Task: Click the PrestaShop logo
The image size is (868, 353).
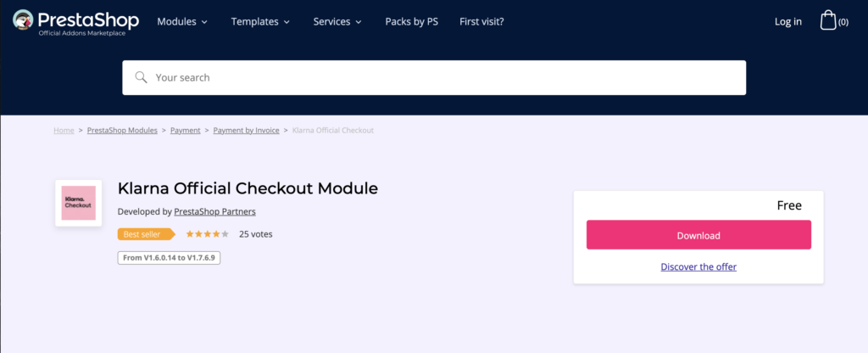Action: [75, 22]
